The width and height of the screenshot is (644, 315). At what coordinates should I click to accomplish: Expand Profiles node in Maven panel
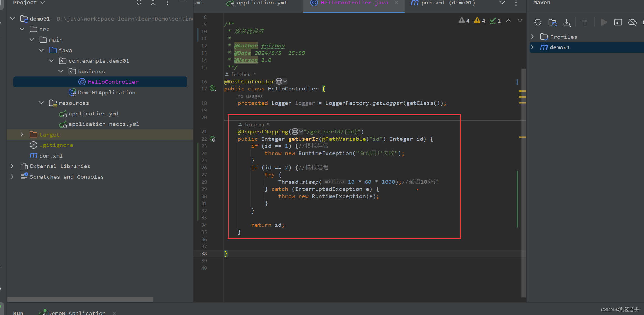[x=532, y=37]
